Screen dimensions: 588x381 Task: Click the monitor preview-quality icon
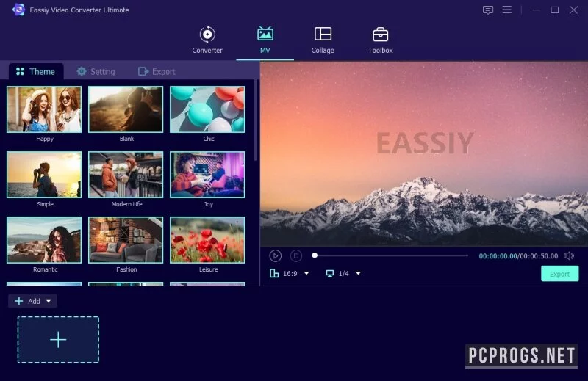click(329, 274)
